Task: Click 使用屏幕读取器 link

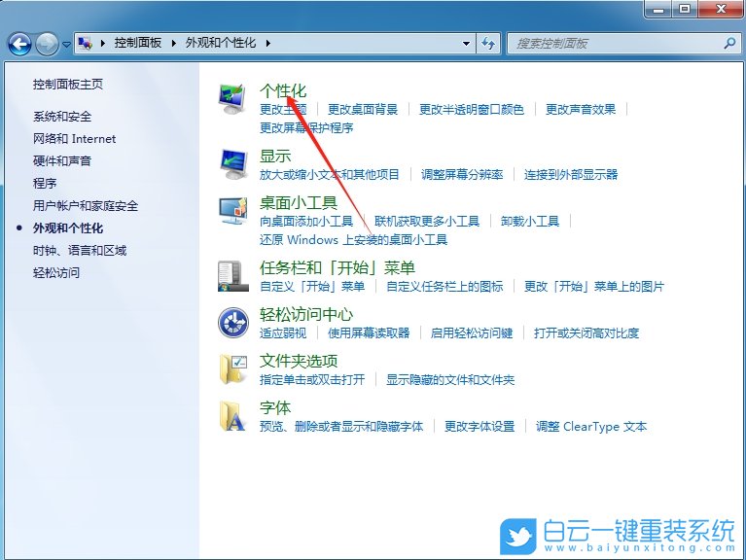Action: click(369, 333)
